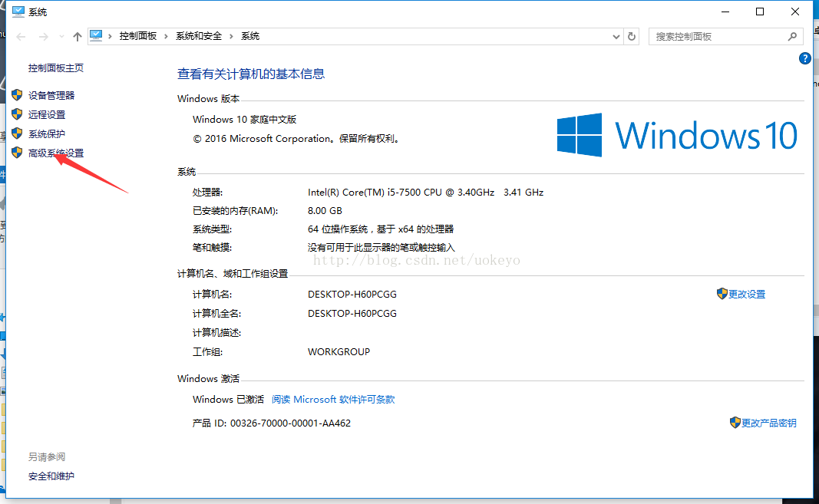The width and height of the screenshot is (819, 504).
Task: Expand chevron after 系统和安全 breadcrumb
Action: click(231, 37)
